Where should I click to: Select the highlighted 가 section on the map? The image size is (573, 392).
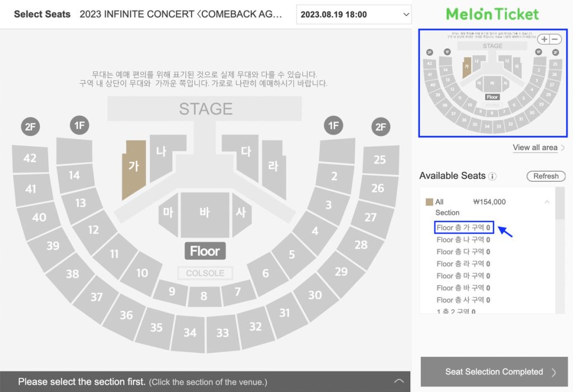(134, 167)
